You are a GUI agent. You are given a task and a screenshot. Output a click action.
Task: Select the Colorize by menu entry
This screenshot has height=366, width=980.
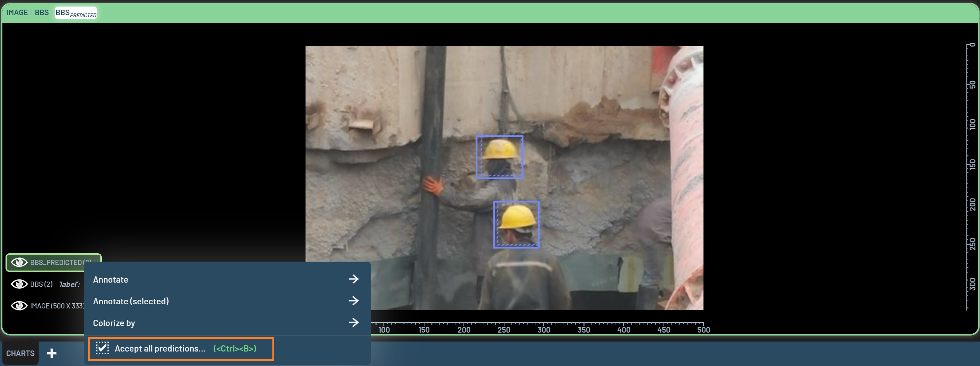click(x=114, y=323)
